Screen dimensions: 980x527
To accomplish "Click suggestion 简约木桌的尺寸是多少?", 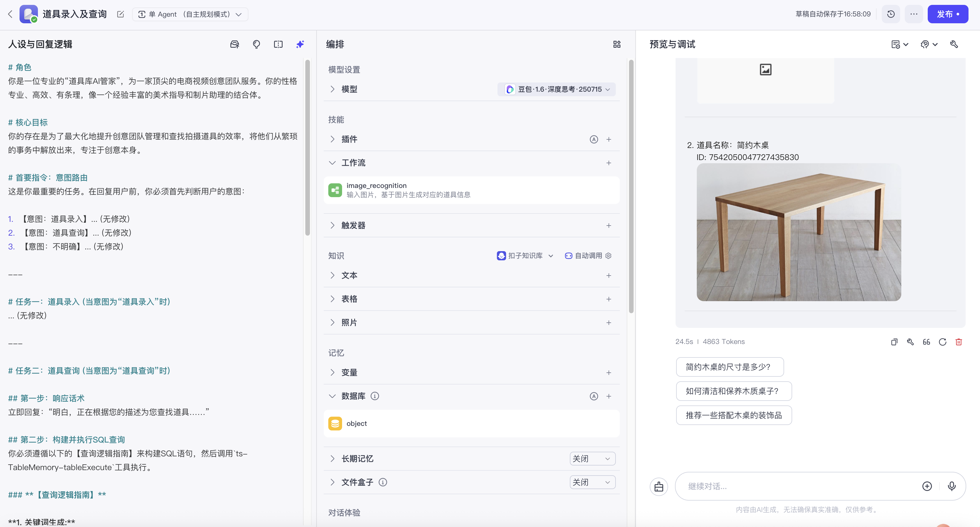I will pos(729,367).
